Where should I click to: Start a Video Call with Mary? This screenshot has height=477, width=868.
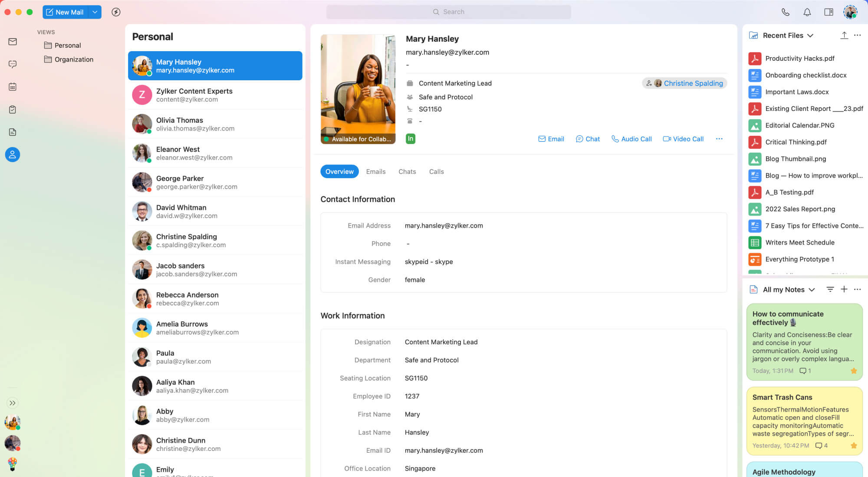pos(683,139)
